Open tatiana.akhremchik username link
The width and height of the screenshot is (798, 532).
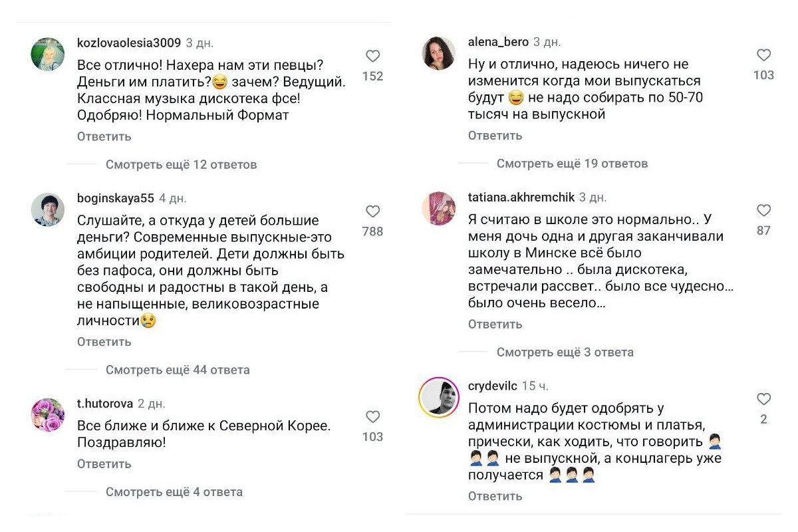coord(521,198)
